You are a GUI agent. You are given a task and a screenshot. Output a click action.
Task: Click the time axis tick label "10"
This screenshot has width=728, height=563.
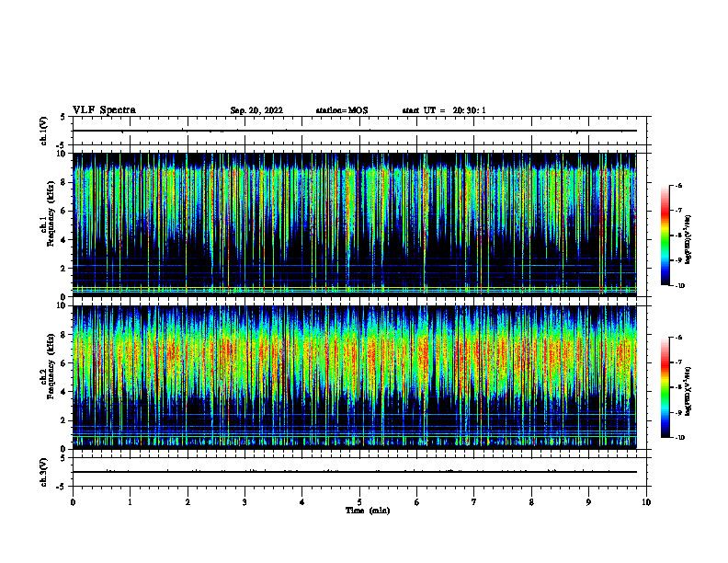point(646,502)
